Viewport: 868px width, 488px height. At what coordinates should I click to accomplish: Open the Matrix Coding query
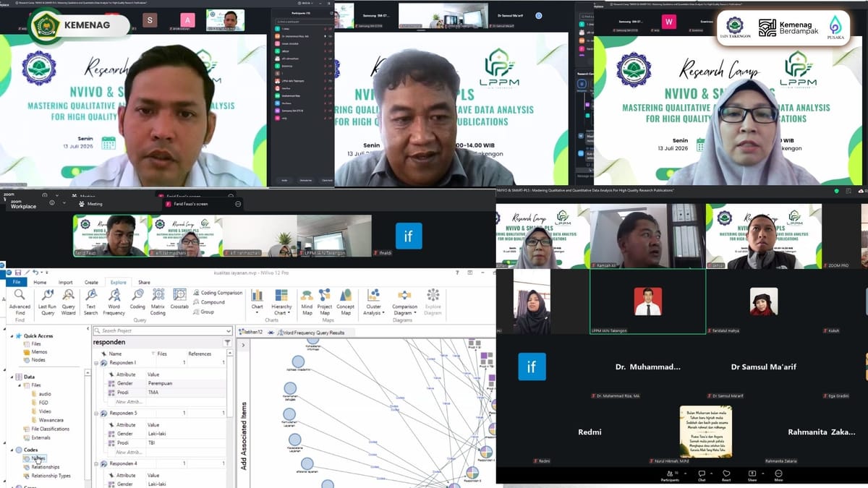158,301
